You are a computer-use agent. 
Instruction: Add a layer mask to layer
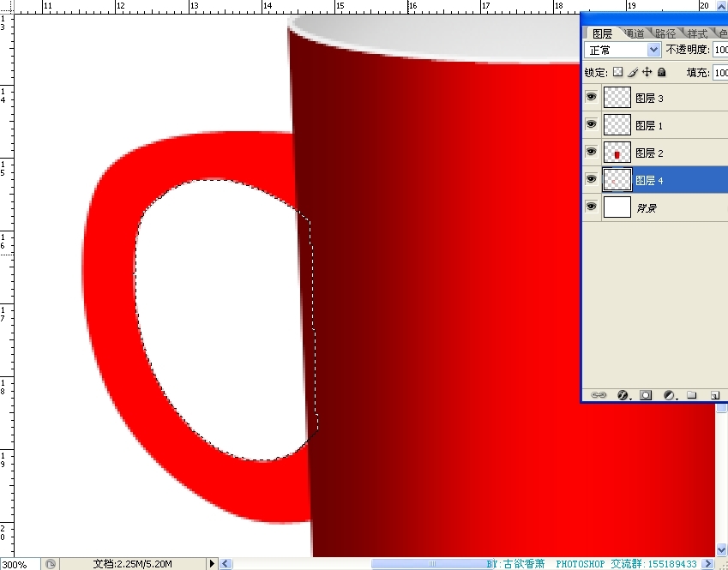click(646, 395)
